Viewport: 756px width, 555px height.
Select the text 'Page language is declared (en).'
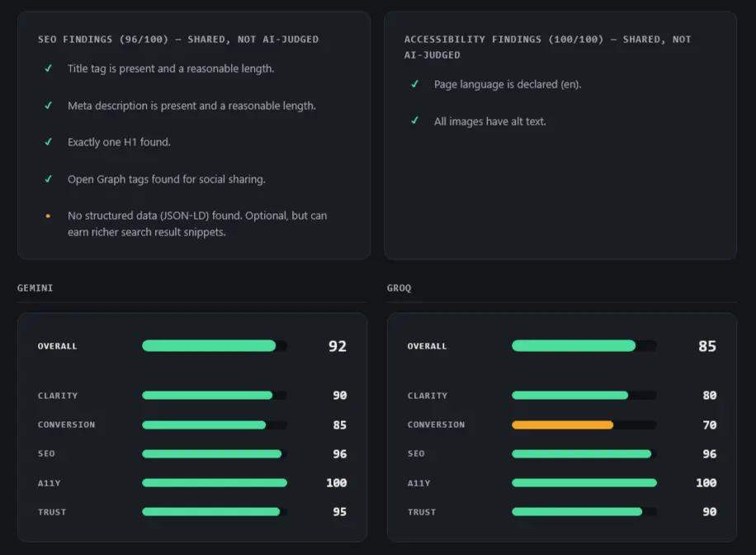pos(508,84)
